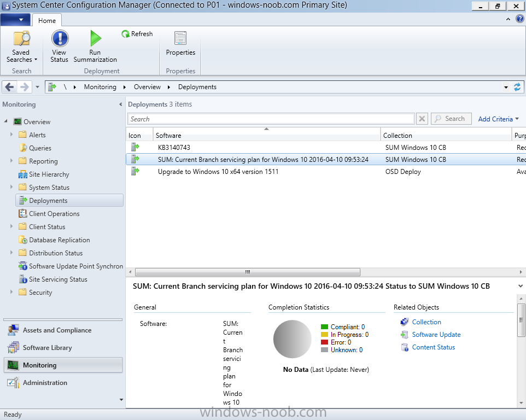
Task: Select the KB3140743 deployment row
Action: (326, 147)
